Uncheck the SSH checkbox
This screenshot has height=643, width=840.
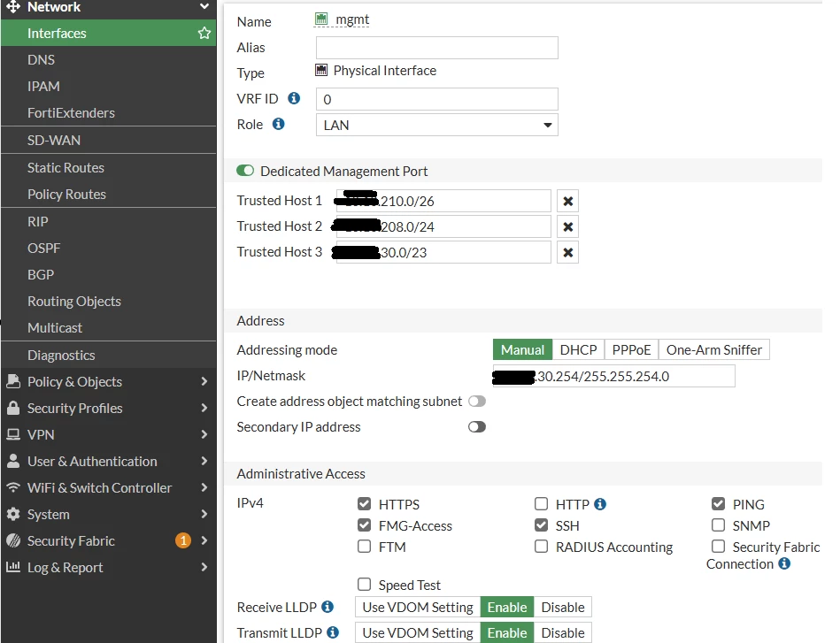pos(541,525)
